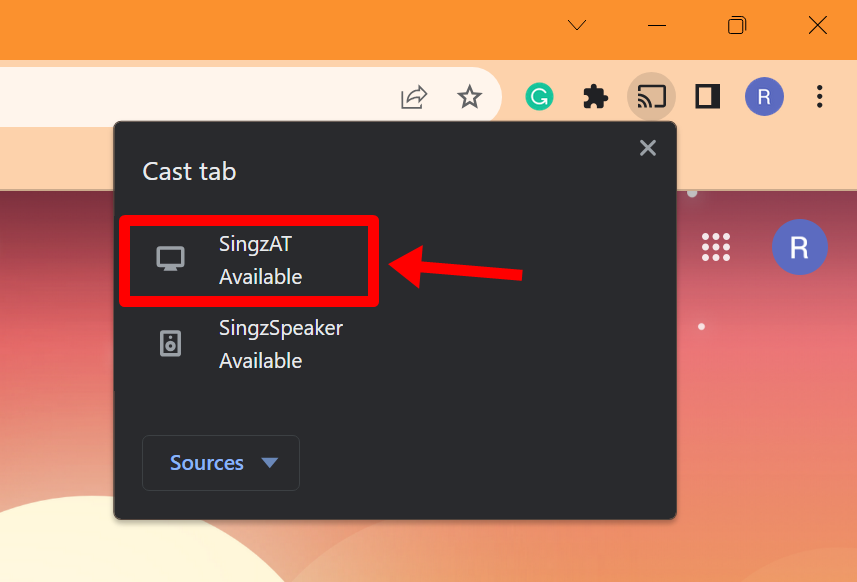
Task: Click the SingzSpeaker speaker icon
Action: pos(171,344)
